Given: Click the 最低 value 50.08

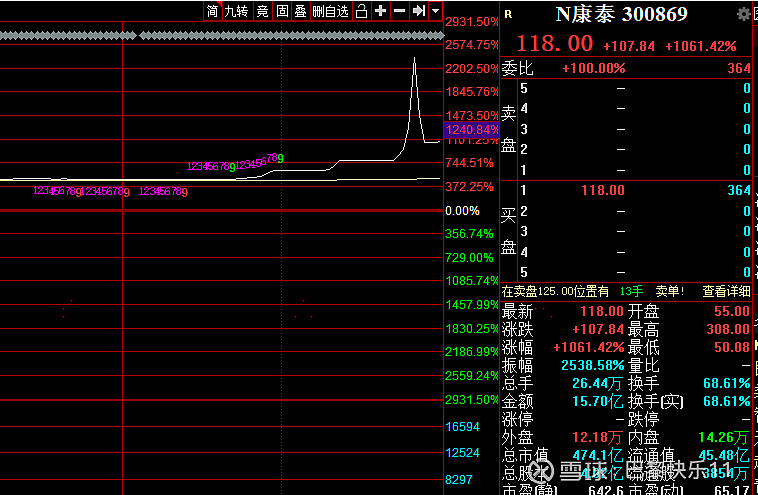Looking at the screenshot, I should click(x=732, y=348).
